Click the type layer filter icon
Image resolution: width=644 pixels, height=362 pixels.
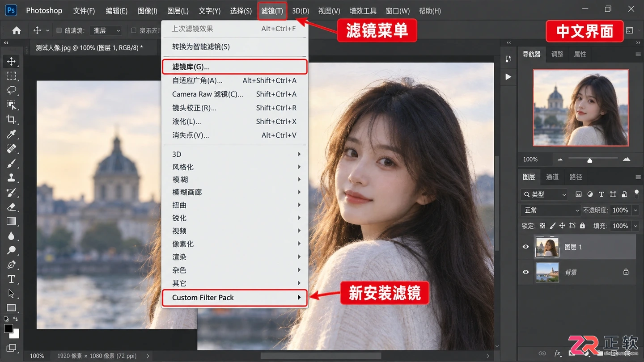pos(601,194)
